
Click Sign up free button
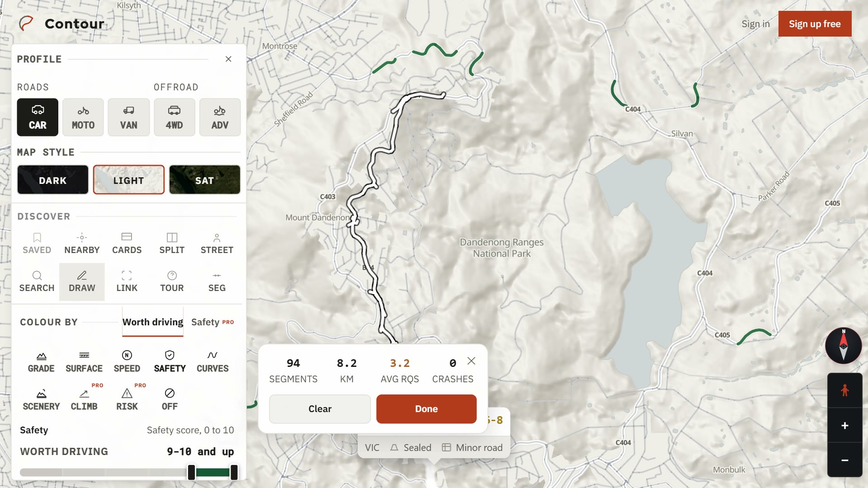(815, 24)
